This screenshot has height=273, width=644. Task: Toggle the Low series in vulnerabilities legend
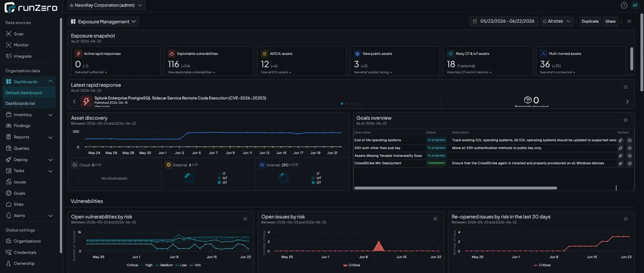(181, 265)
